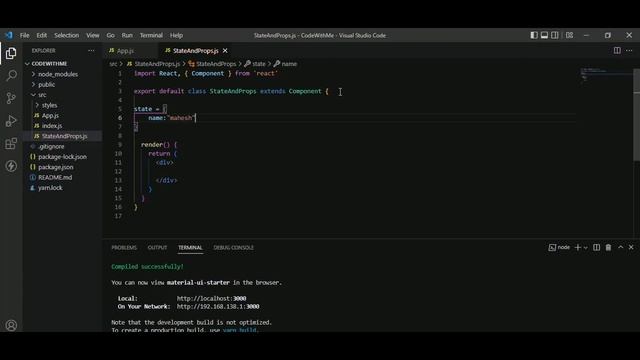
Task: Click the VS Code logo icon
Action: coord(9,35)
